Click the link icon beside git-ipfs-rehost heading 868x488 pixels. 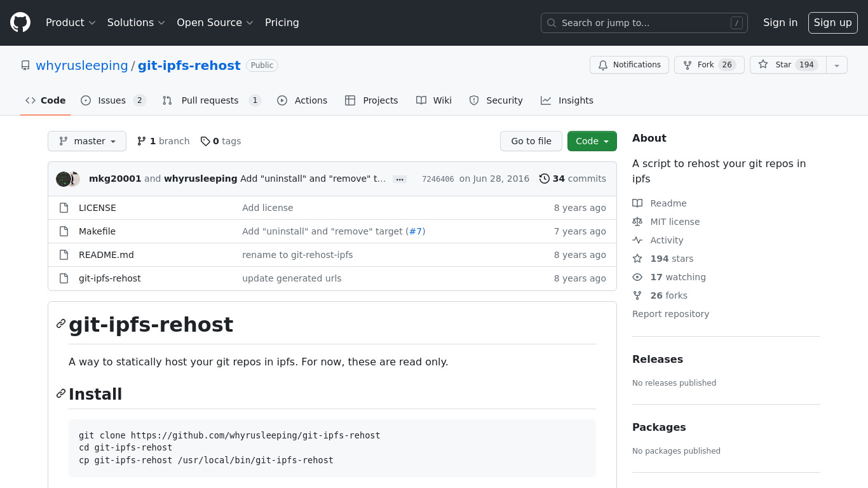tap(61, 324)
